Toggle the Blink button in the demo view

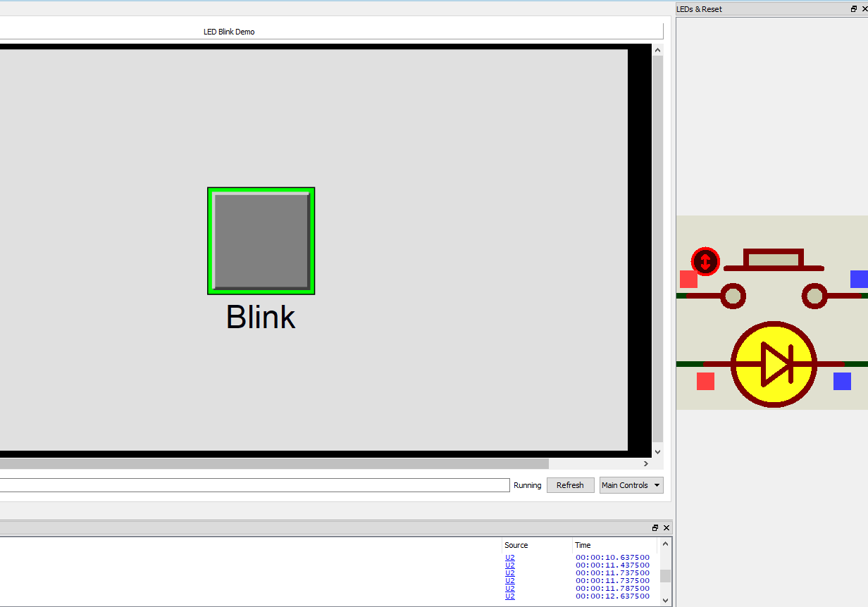(x=261, y=241)
